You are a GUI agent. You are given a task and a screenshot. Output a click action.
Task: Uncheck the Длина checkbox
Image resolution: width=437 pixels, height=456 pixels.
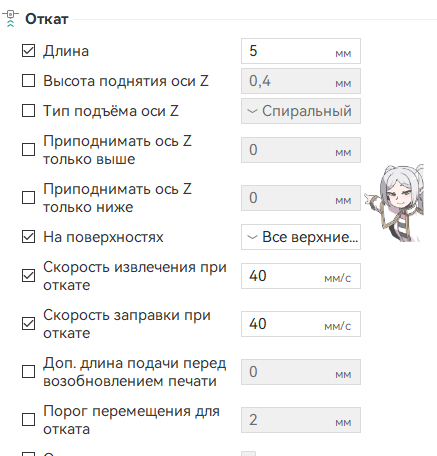pos(28,51)
